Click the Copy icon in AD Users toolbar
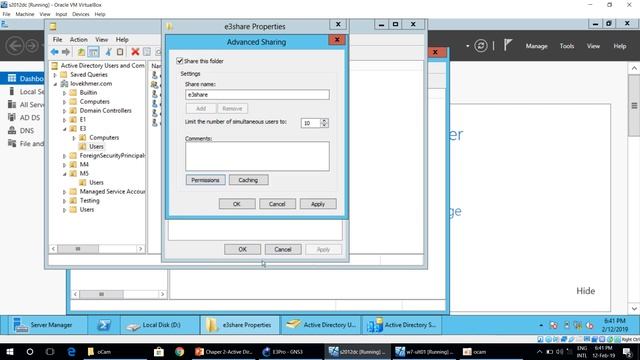Viewport: 640px width, 360px height. (120, 52)
